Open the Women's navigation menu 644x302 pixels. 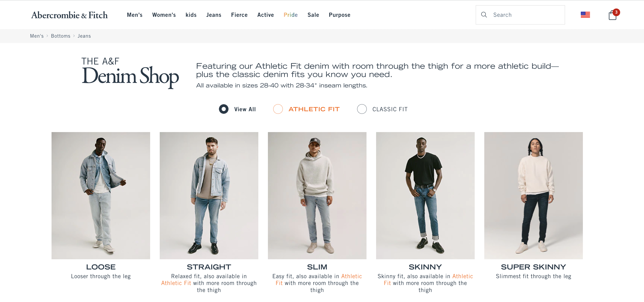click(x=164, y=15)
